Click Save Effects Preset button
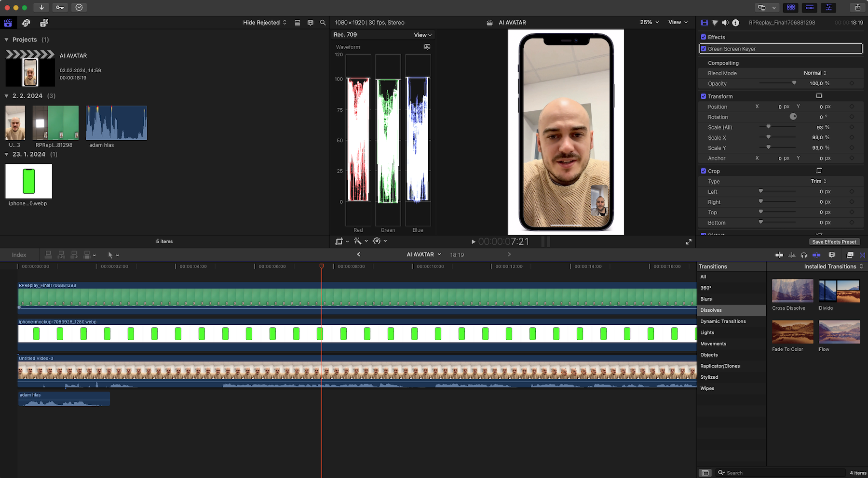 834,242
